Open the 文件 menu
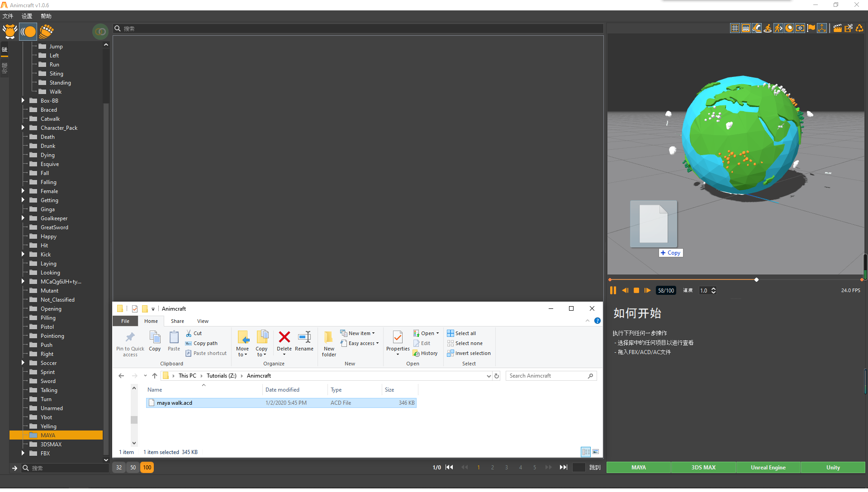The height and width of the screenshot is (492, 868). pyautogui.click(x=8, y=16)
